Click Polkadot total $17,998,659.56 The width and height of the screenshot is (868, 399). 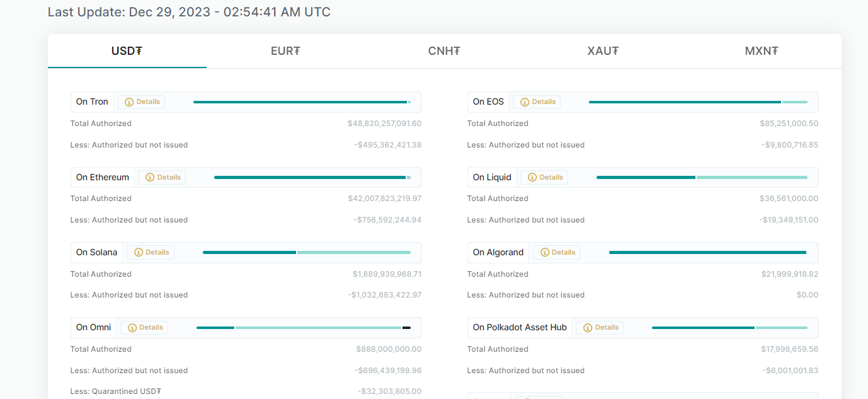pos(790,349)
